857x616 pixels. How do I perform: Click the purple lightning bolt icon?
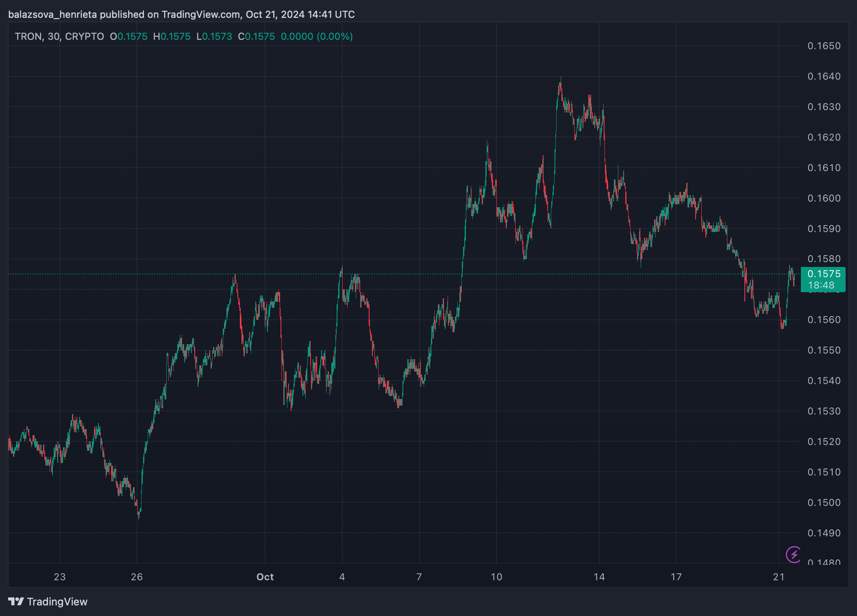tap(794, 554)
